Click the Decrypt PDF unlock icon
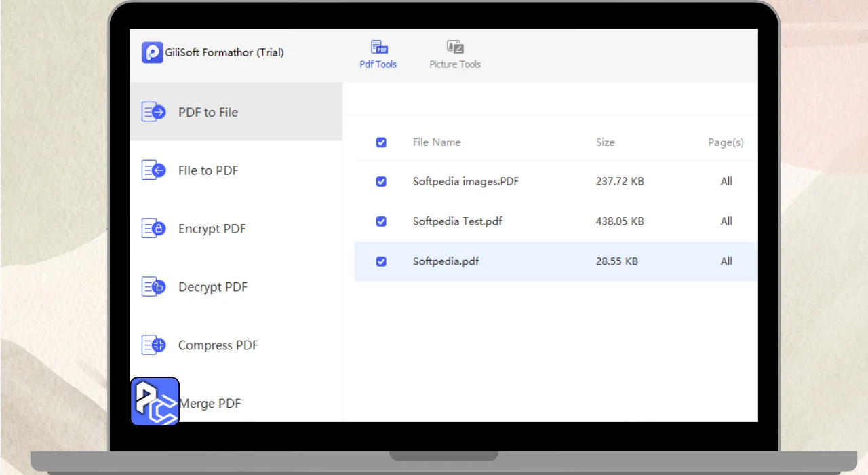Image resolution: width=868 pixels, height=475 pixels. 153,287
